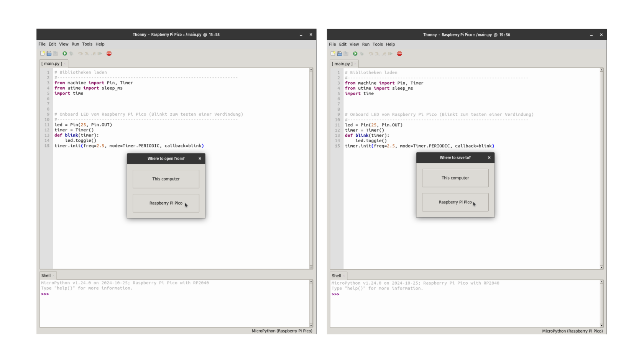This screenshot has width=644, height=362.
Task: Click Step into icon in right Thonny window
Action: 378,54
